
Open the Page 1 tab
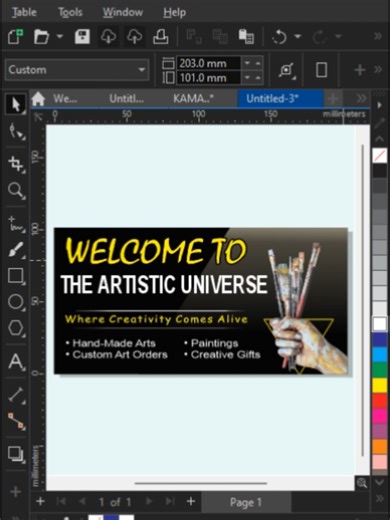pyautogui.click(x=246, y=502)
